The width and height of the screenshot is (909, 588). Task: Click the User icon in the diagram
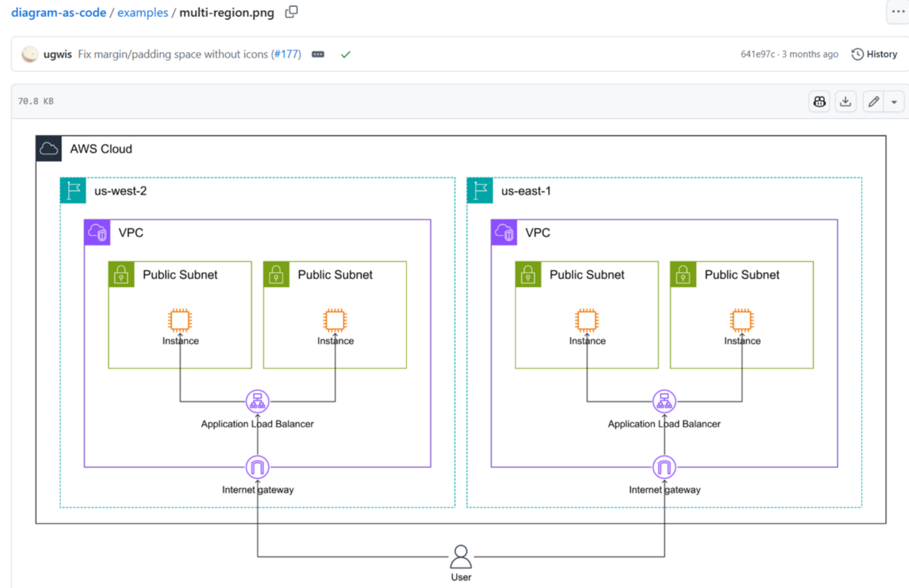click(x=461, y=557)
